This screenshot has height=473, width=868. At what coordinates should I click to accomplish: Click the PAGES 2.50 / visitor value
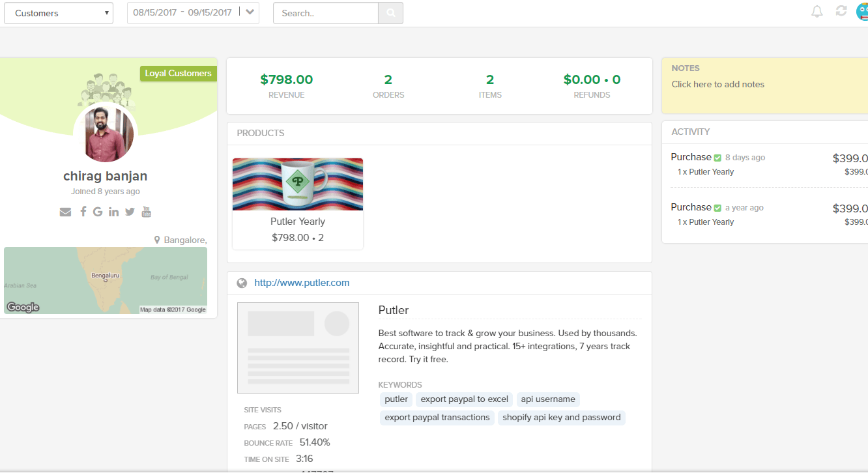300,426
